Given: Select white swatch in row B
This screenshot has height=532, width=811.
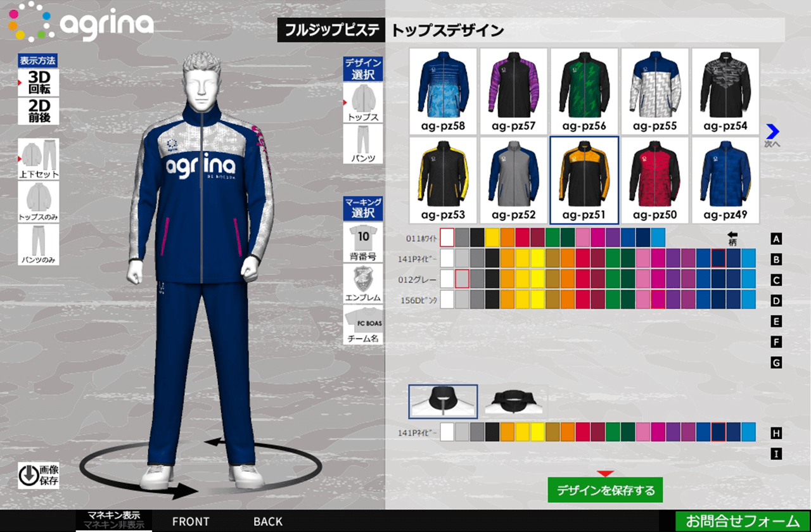Looking at the screenshot, I should tap(447, 258).
